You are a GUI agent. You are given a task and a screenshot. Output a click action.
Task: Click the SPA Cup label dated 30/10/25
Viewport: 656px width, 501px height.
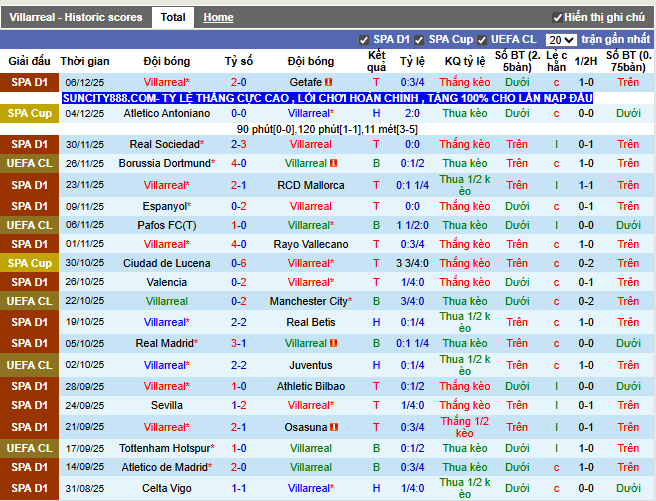pyautogui.click(x=29, y=263)
